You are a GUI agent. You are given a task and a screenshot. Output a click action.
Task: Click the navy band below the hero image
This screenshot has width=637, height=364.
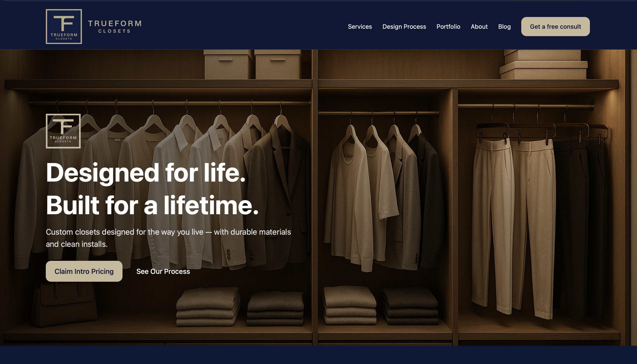pos(318,355)
